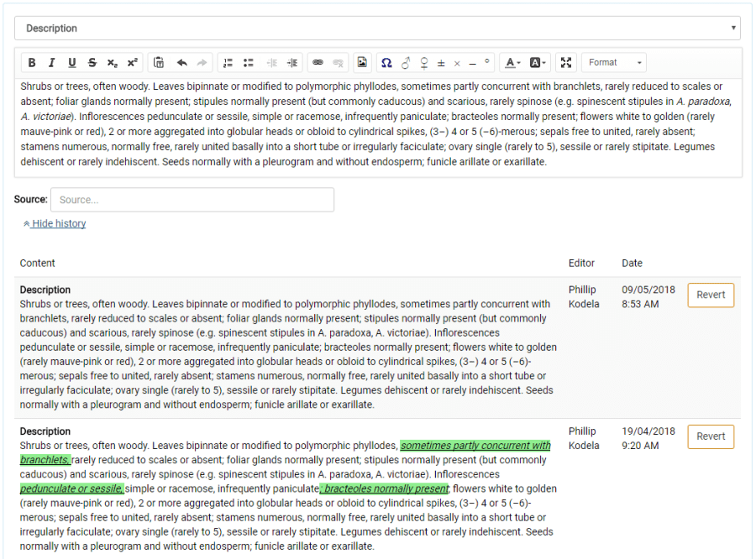Insert a bulleted list
The height and width of the screenshot is (559, 756).
coord(249,63)
